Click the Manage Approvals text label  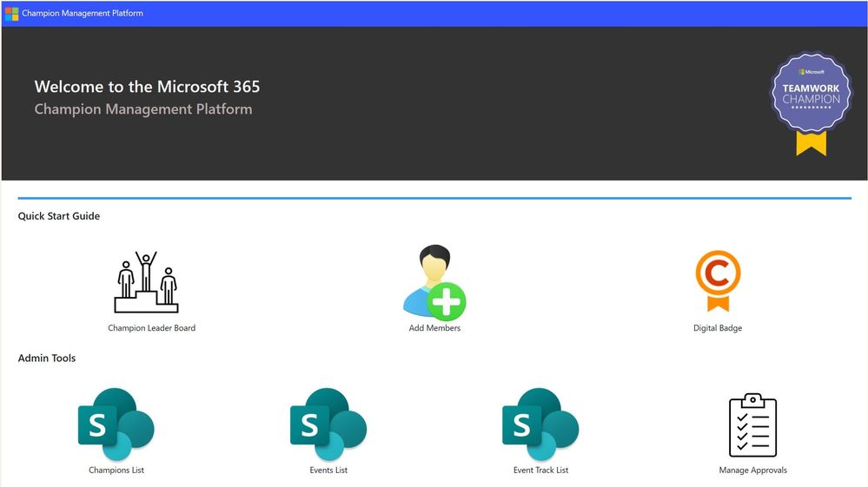coord(752,470)
